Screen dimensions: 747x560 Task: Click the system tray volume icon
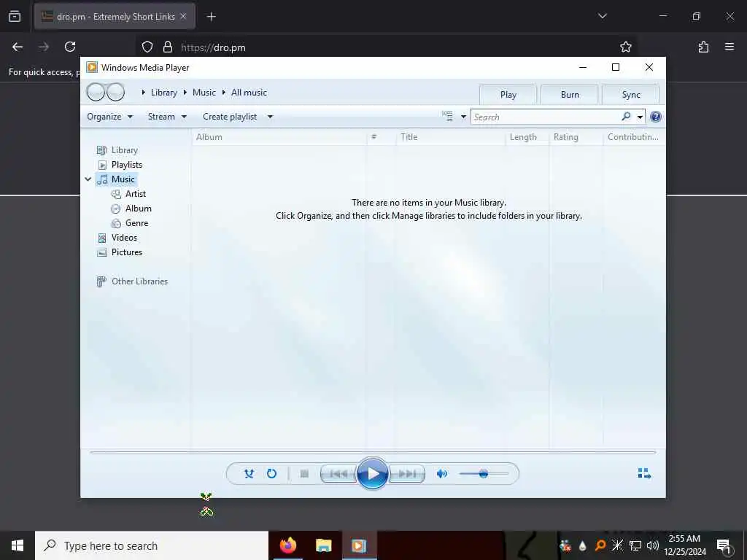pos(653,545)
